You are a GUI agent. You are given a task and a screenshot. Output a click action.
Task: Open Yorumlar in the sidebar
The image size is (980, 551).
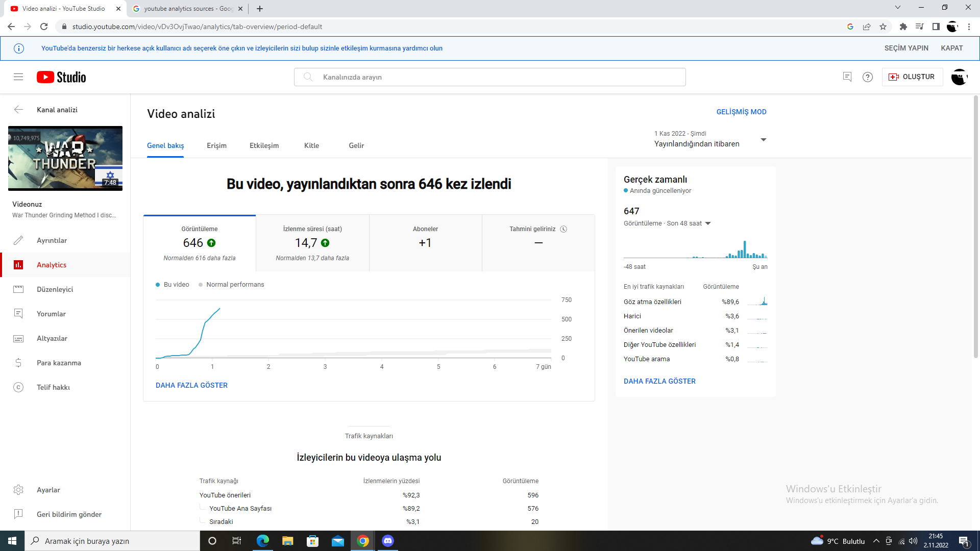tap(65, 314)
